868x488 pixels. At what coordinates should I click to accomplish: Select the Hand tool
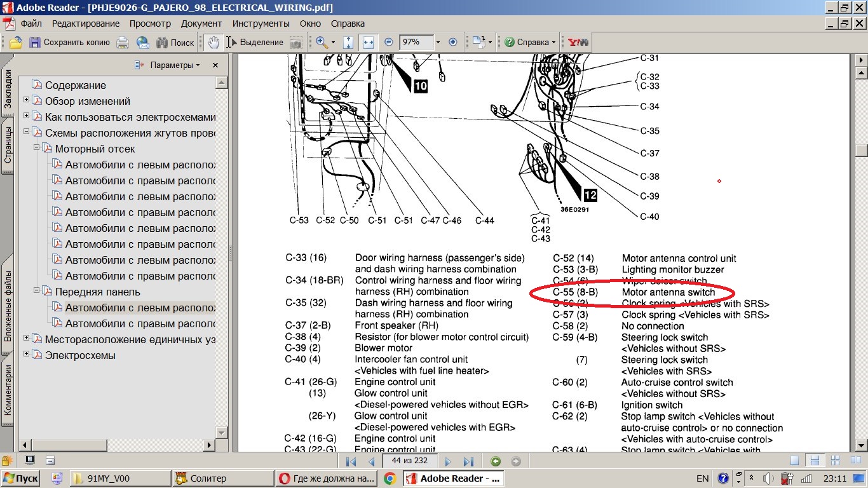pyautogui.click(x=214, y=43)
